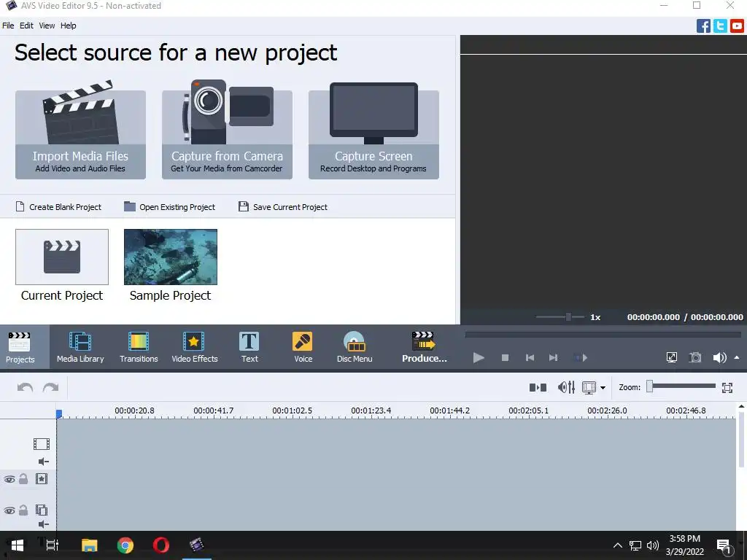Jump to next frame in preview
The width and height of the screenshot is (747, 560).
click(x=553, y=357)
